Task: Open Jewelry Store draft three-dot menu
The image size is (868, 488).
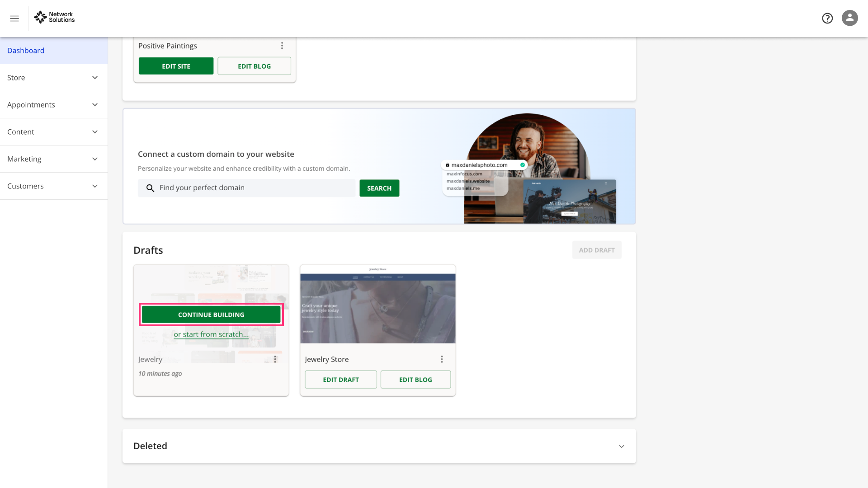Action: point(442,359)
